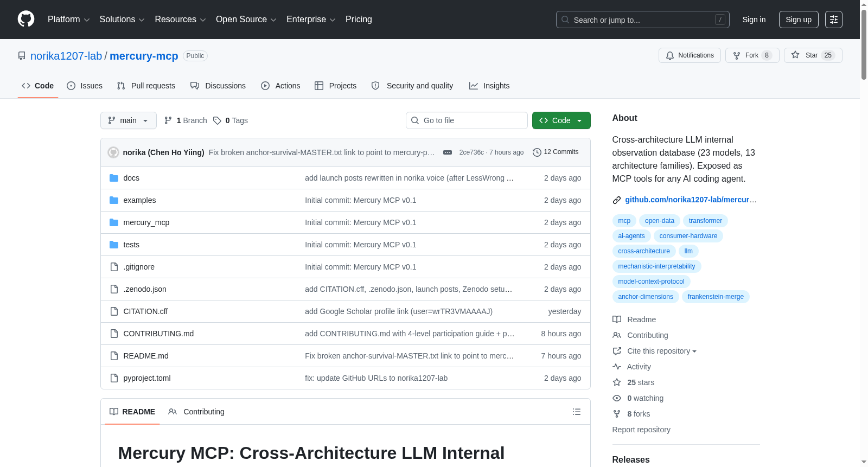The height and width of the screenshot is (467, 868).
Task: Click the frankenstein-merge topic tag
Action: point(716,297)
